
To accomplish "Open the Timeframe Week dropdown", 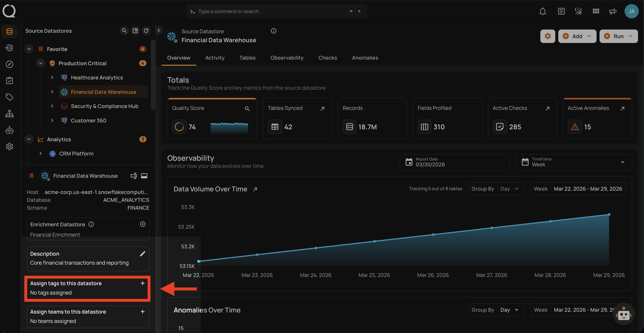I will point(574,162).
